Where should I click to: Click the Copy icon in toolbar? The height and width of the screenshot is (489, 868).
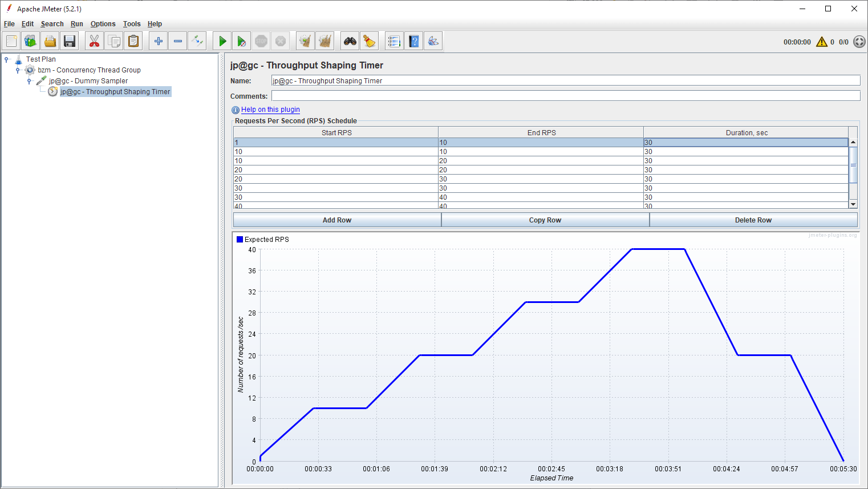point(114,41)
